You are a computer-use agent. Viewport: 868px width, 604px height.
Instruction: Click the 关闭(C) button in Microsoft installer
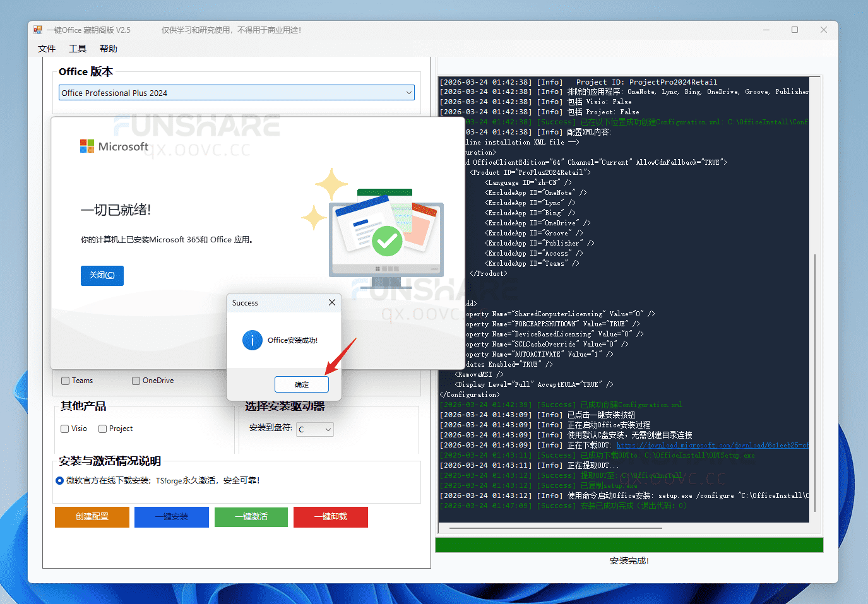click(x=102, y=275)
